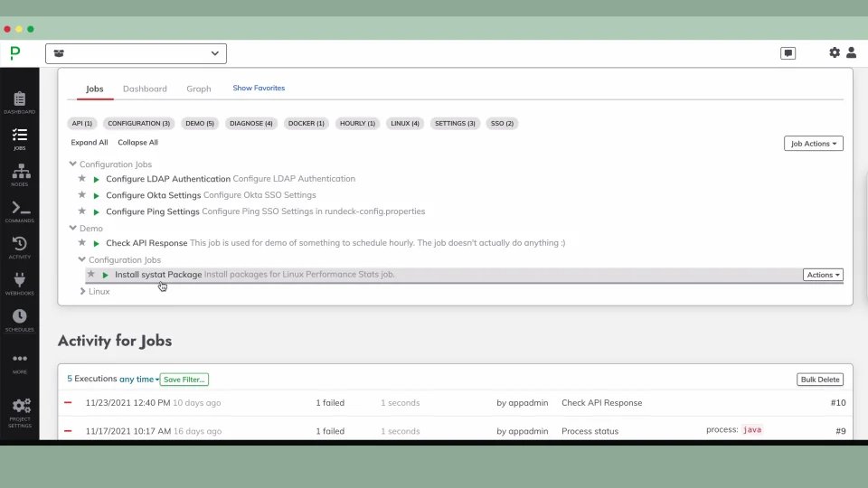The image size is (868, 488).
Task: Open the More sidebar menu
Action: [19, 363]
